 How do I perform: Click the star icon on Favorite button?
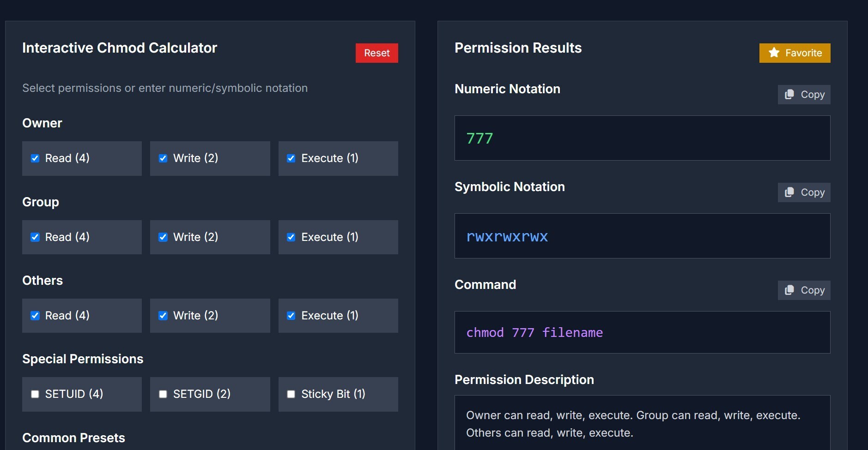tap(774, 53)
